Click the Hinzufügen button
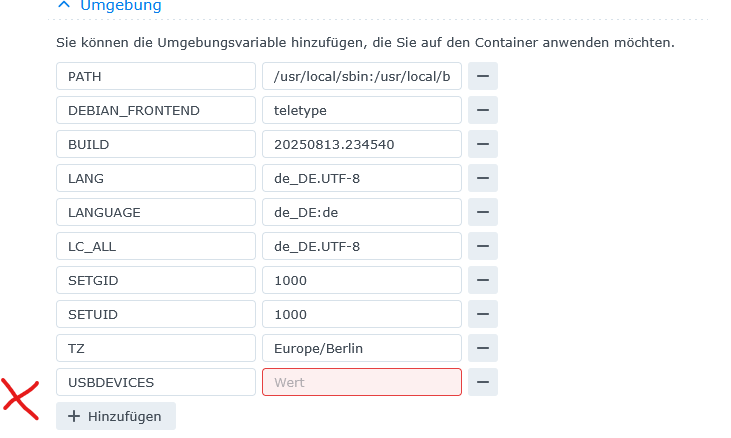 coord(115,416)
